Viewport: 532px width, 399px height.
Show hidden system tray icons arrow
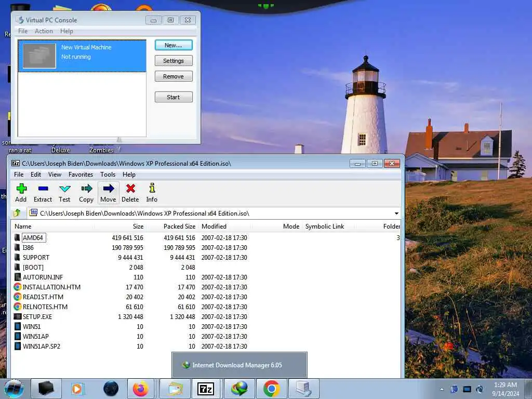coord(442,389)
